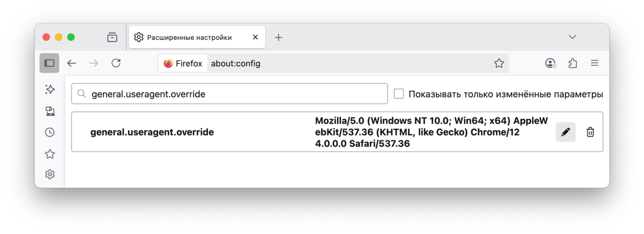Expand the Firefox site info badge
The height and width of the screenshot is (234, 644).
click(x=182, y=63)
